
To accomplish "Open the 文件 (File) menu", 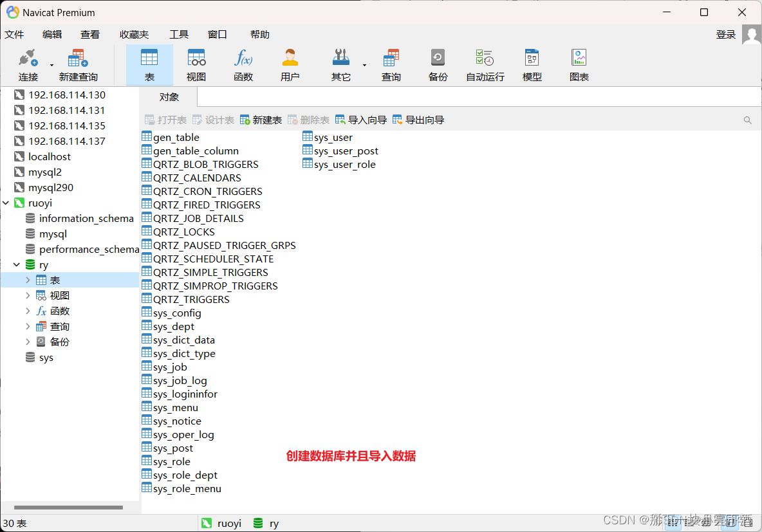I will coord(14,35).
